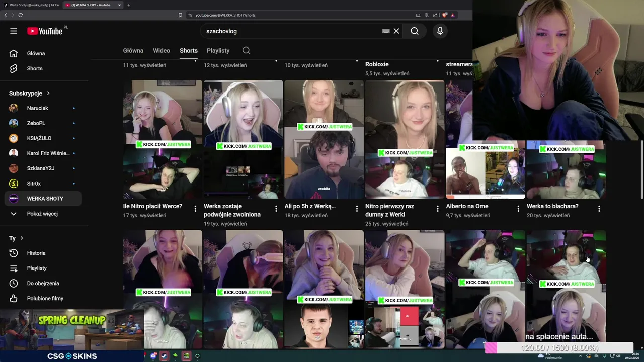The width and height of the screenshot is (644, 362).
Task: Search within the channel using the magnifier
Action: [246, 50]
